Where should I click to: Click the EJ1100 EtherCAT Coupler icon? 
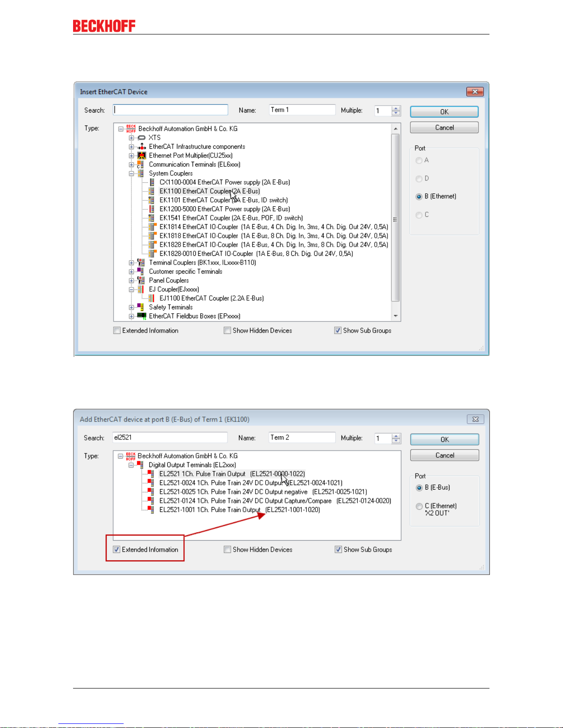coord(151,299)
